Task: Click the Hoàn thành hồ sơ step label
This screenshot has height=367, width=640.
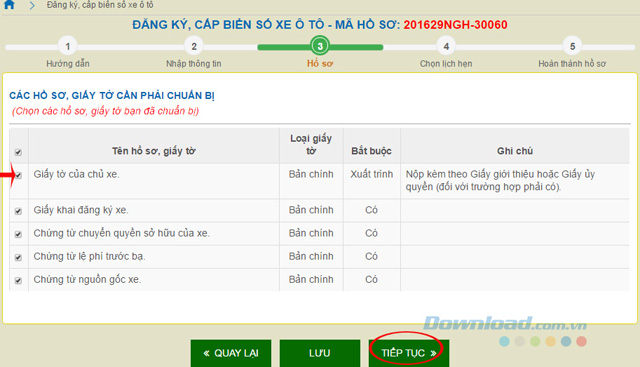Action: pos(572,64)
